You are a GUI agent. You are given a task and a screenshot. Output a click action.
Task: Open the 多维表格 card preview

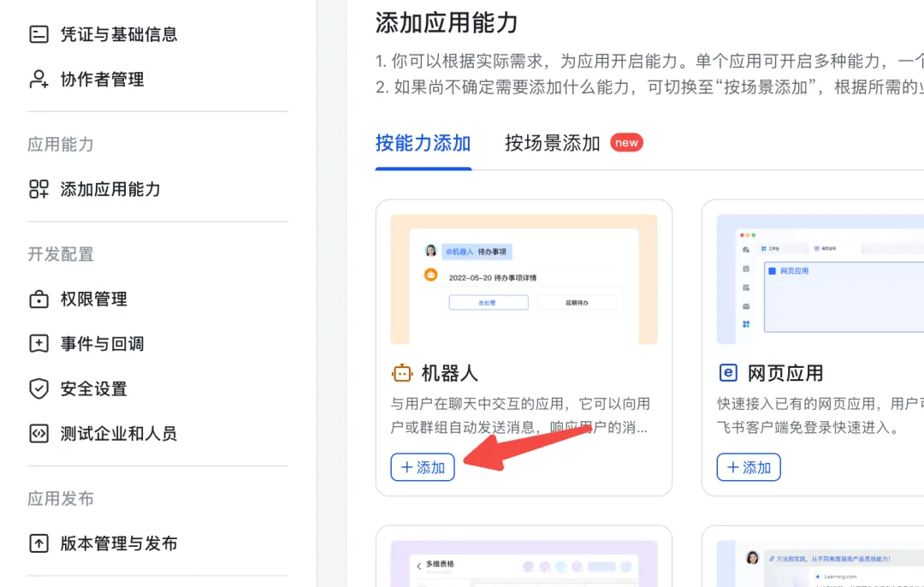point(524,563)
